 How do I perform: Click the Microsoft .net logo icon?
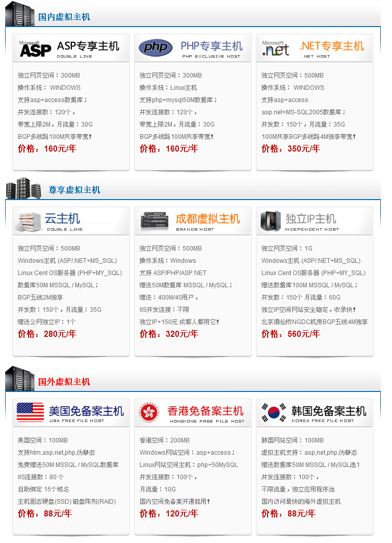(x=276, y=48)
